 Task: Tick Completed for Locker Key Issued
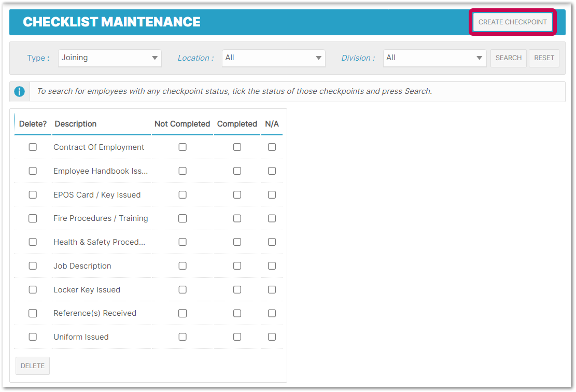pos(237,289)
